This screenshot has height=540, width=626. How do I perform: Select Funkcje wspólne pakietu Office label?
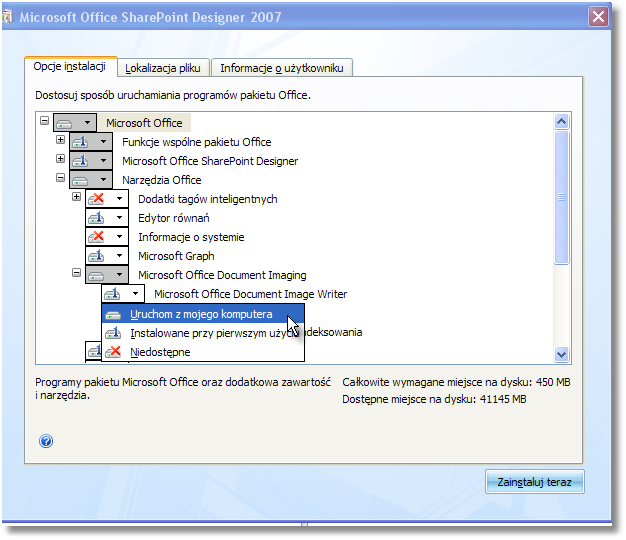196,142
